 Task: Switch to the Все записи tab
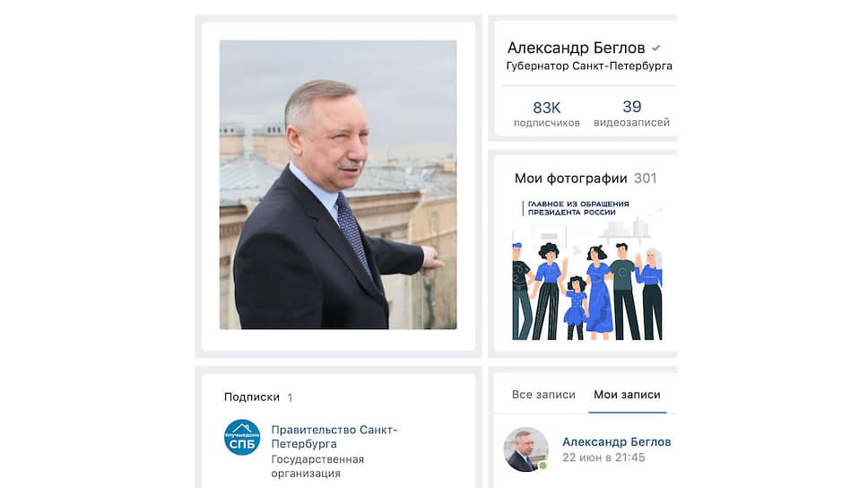coord(543,395)
